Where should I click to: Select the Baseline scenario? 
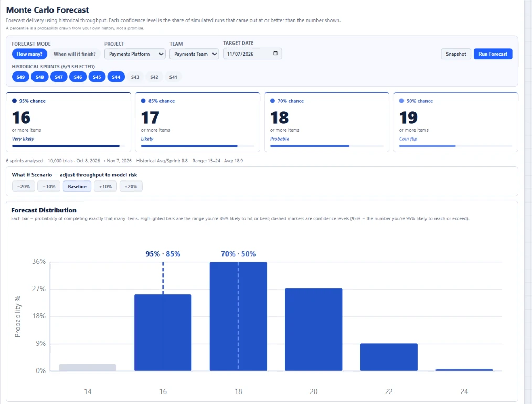77,187
